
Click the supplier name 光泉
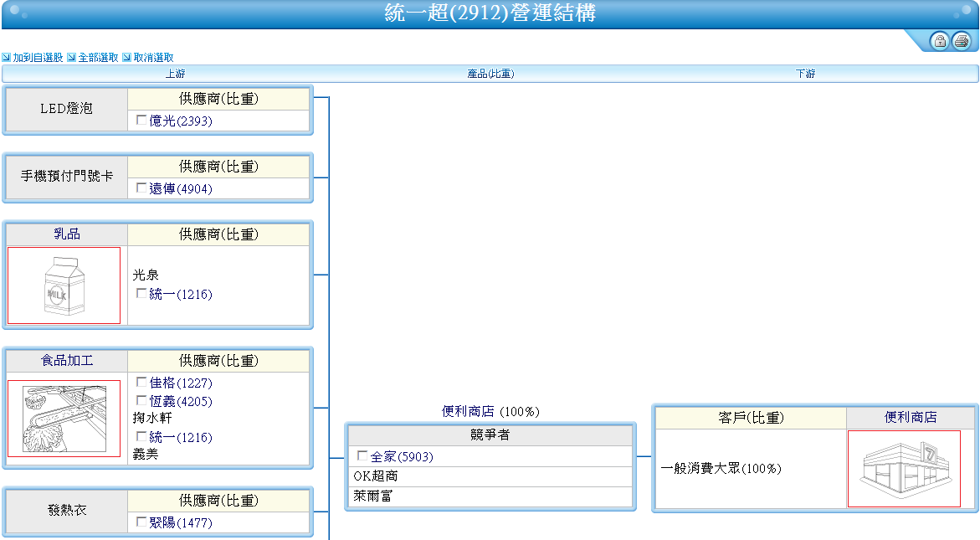[146, 275]
